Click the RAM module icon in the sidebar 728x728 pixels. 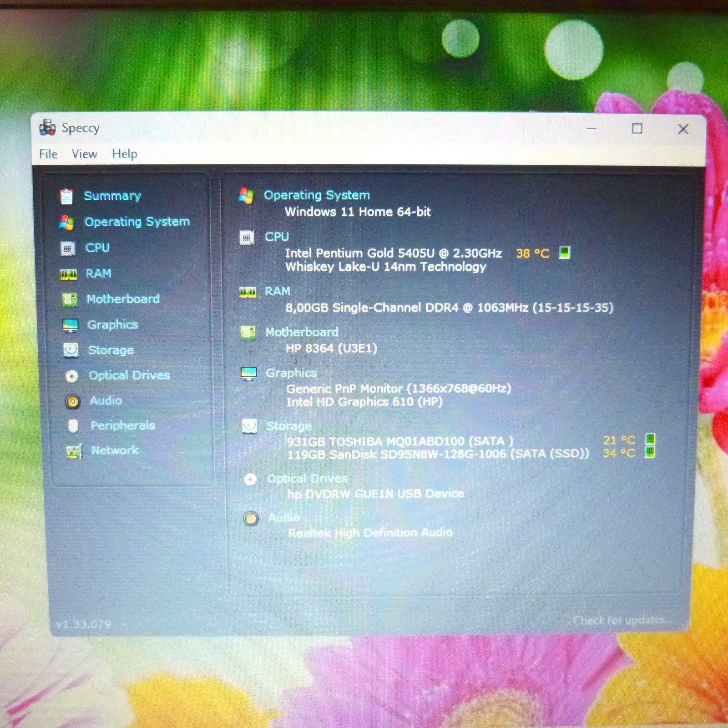69,274
